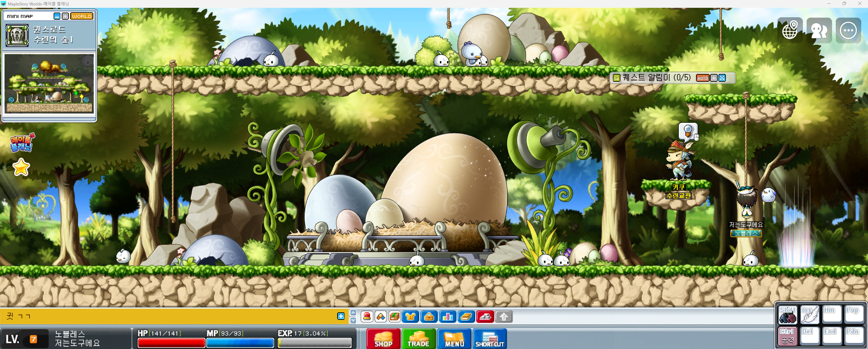Screen dimensions: 868x349
Task: Open the SHOP button
Action: 383,338
